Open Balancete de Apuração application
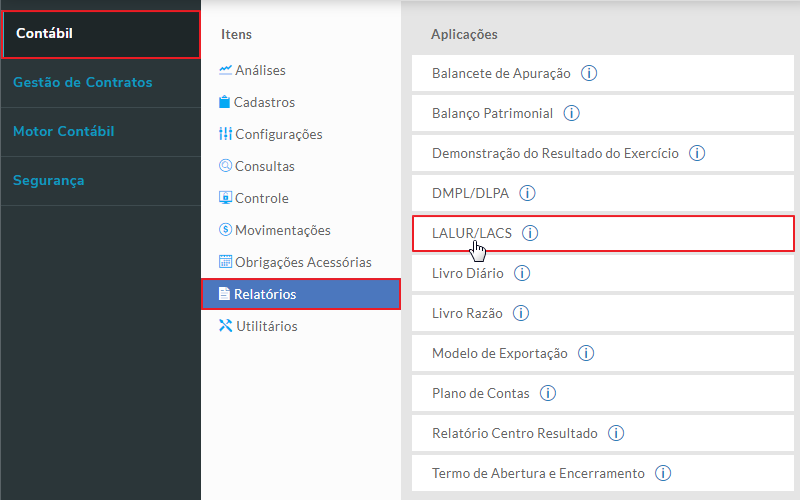Image resolution: width=800 pixels, height=500 pixels. tap(501, 73)
